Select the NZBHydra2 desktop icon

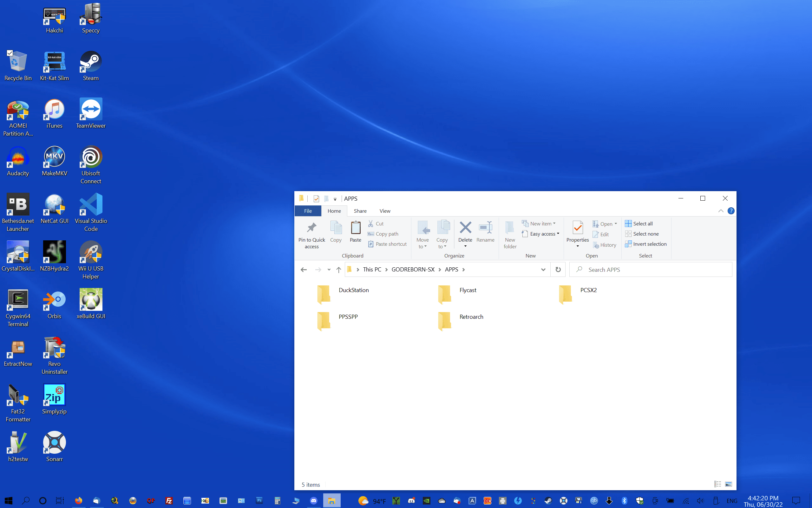pos(54,257)
